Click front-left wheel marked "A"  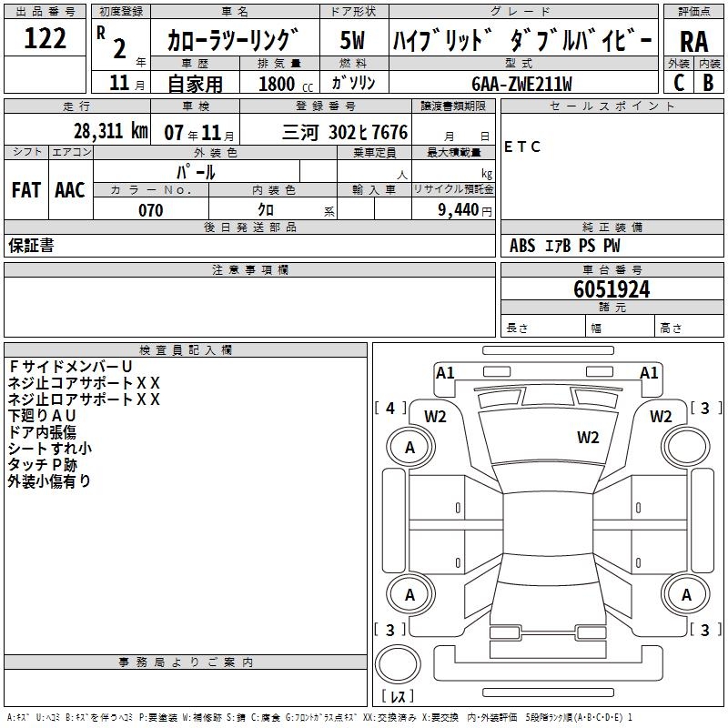[x=410, y=448]
